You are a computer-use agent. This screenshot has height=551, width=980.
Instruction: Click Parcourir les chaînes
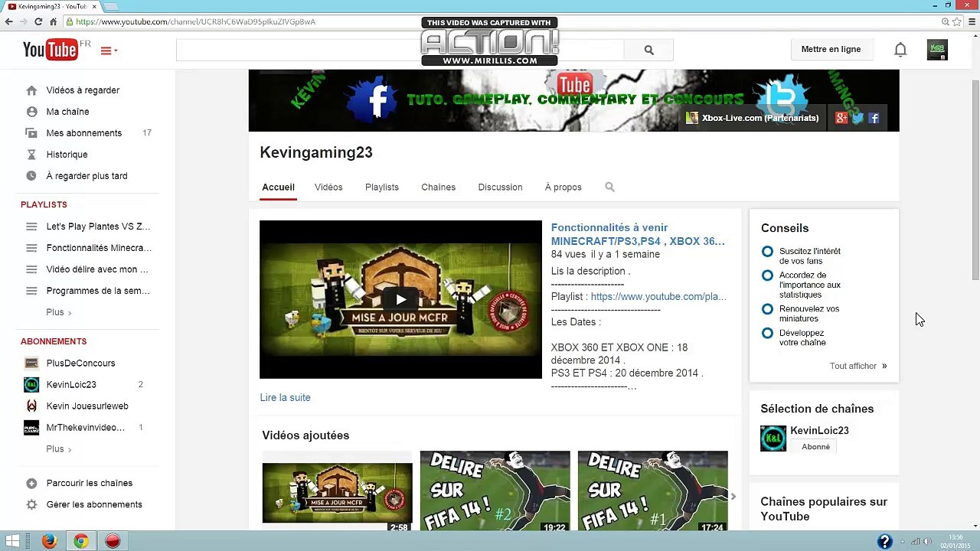click(x=89, y=483)
